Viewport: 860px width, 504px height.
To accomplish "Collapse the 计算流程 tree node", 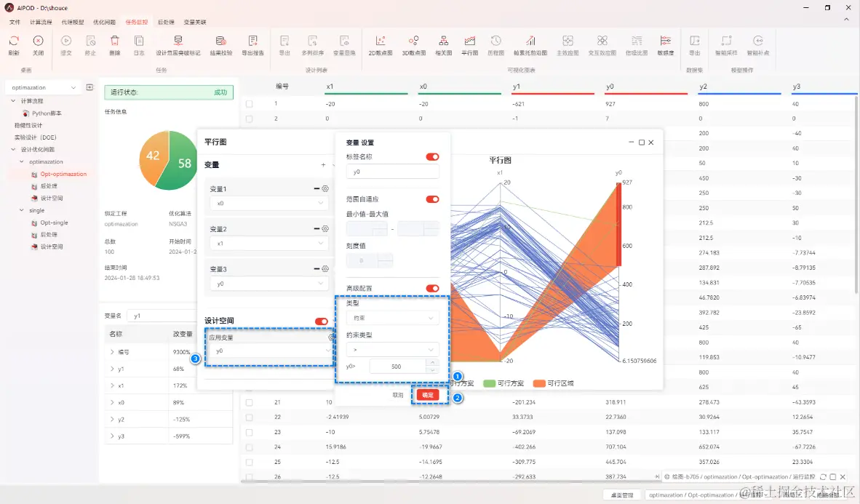I will (13, 101).
